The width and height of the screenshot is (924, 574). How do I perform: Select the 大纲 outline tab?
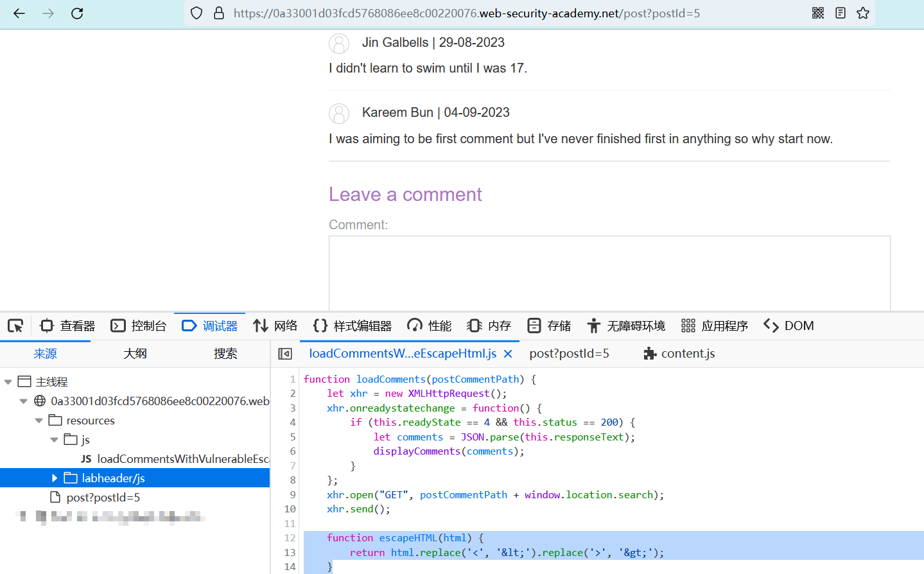click(135, 354)
